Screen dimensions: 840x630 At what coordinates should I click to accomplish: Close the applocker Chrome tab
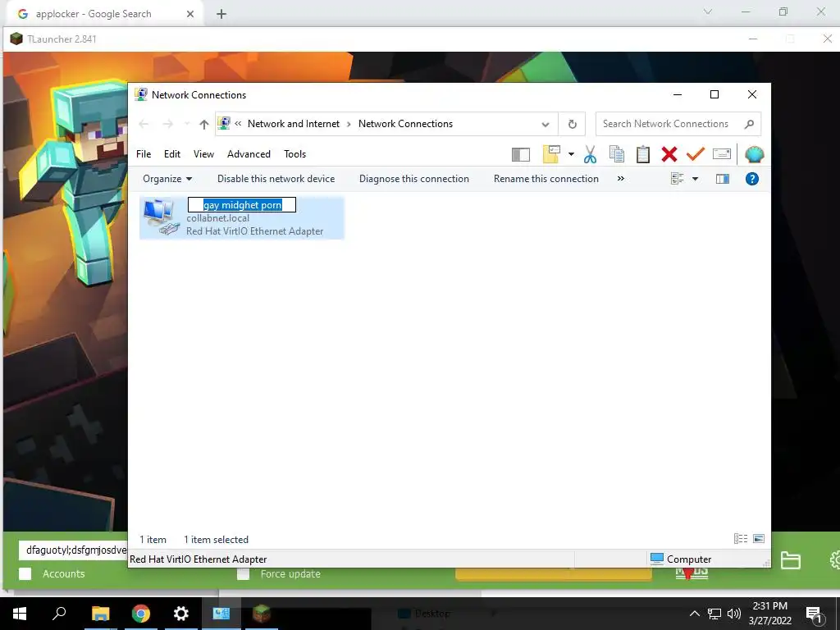190,14
